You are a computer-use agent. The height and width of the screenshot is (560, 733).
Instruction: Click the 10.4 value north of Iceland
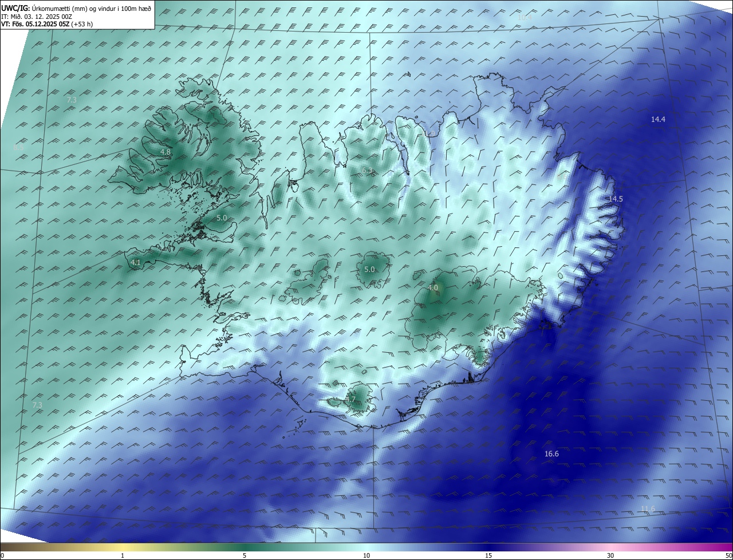(525, 18)
